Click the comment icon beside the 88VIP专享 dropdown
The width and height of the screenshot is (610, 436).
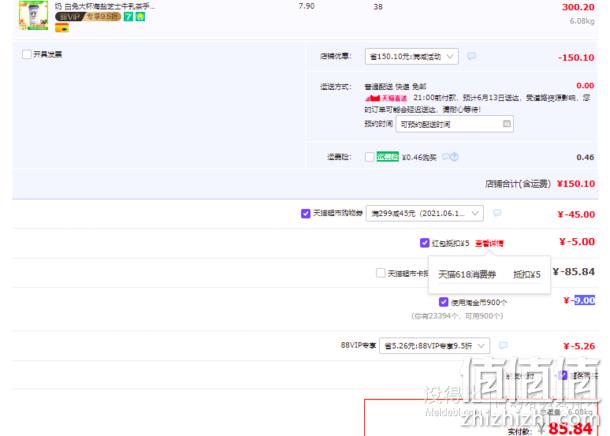[x=503, y=345]
